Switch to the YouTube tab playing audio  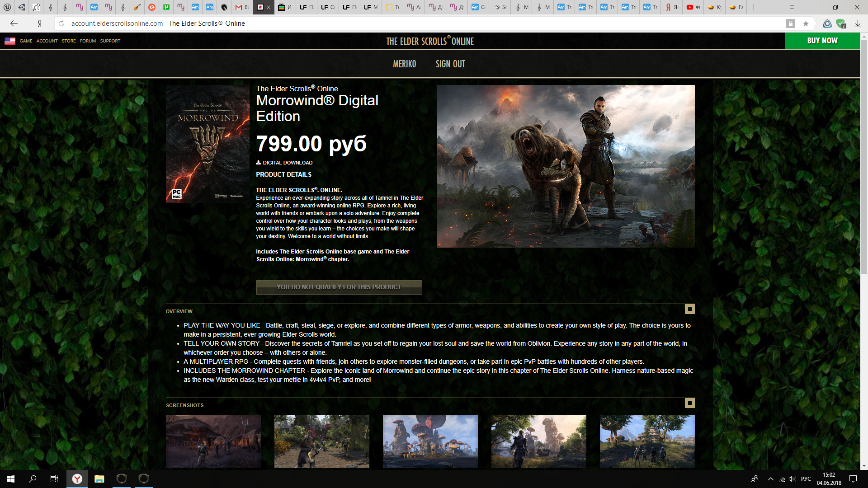(693, 7)
